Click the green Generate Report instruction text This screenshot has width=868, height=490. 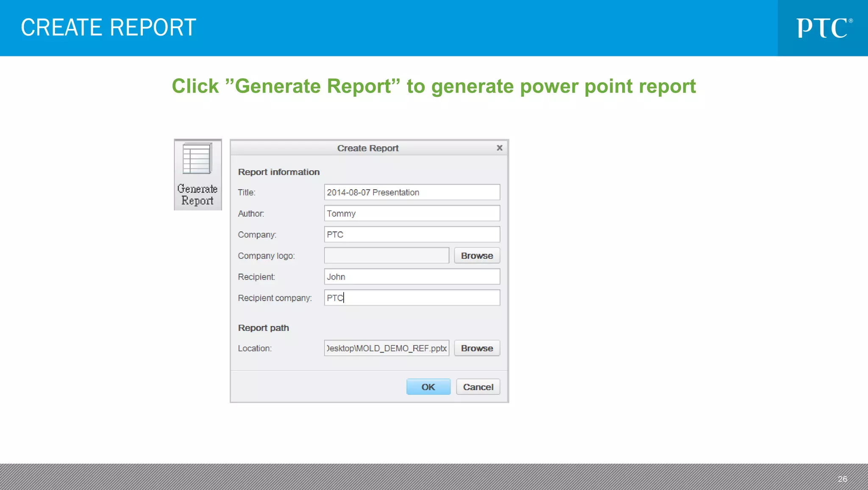tap(434, 87)
